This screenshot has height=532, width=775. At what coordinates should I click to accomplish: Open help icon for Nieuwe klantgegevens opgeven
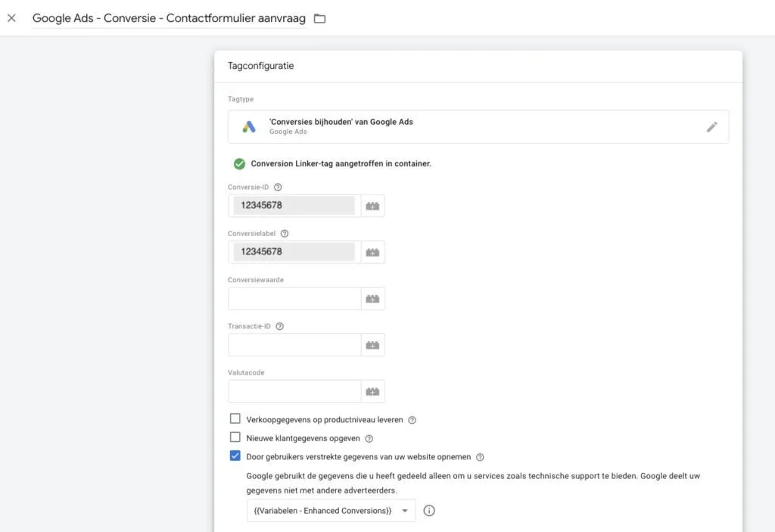[369, 439]
